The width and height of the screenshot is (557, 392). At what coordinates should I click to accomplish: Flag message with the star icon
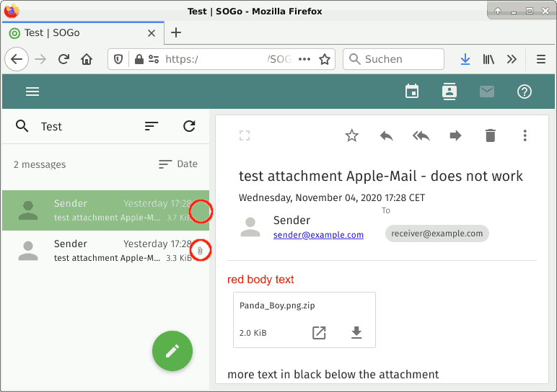[x=351, y=135]
